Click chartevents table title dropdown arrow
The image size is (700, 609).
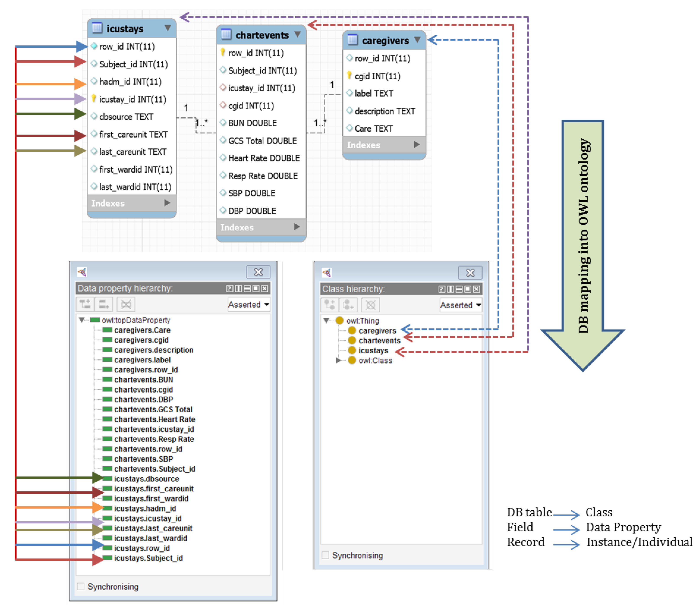tap(298, 34)
